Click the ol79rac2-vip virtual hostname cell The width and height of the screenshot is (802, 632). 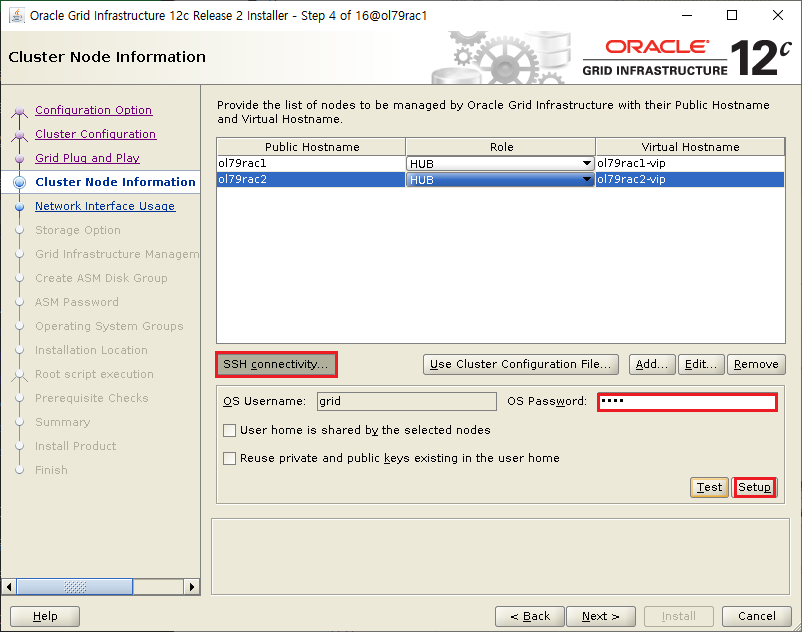[x=690, y=179]
